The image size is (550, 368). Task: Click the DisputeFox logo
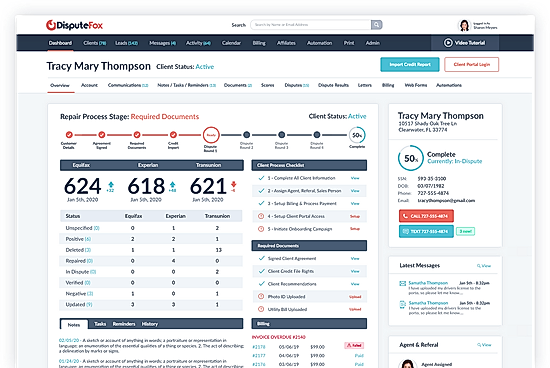[74, 25]
